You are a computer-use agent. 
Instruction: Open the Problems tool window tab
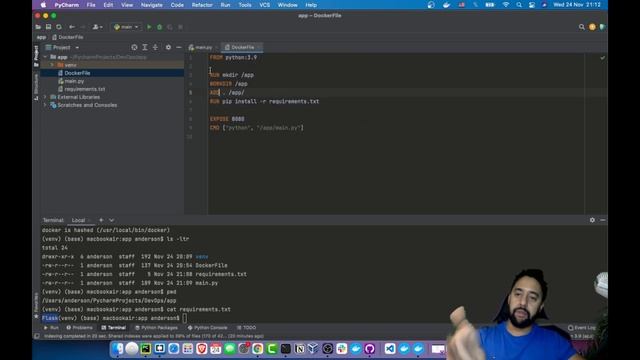click(x=80, y=328)
